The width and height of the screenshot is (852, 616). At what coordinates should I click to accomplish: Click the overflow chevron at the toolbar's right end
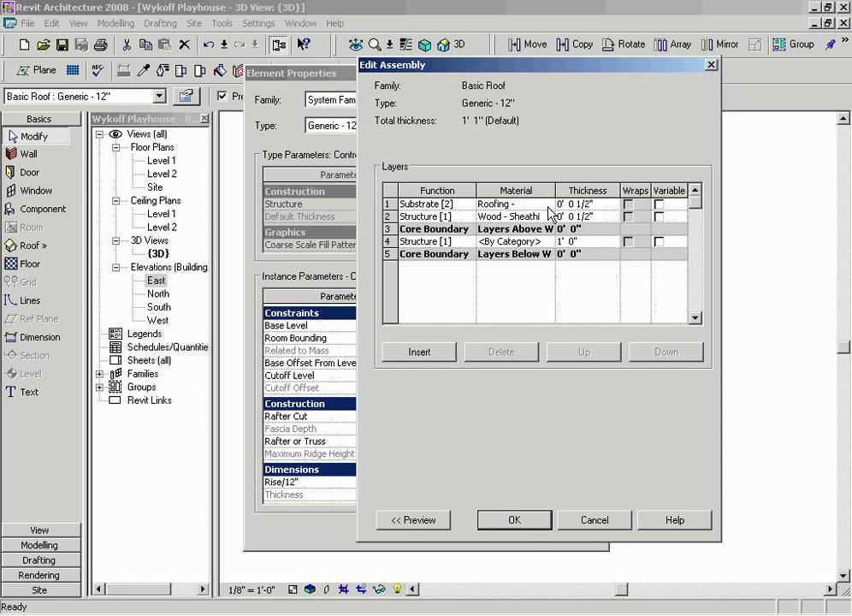pos(845,39)
